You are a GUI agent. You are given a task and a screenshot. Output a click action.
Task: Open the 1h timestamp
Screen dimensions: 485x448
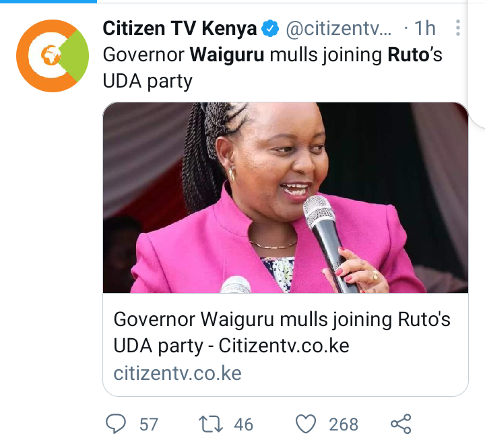424,28
